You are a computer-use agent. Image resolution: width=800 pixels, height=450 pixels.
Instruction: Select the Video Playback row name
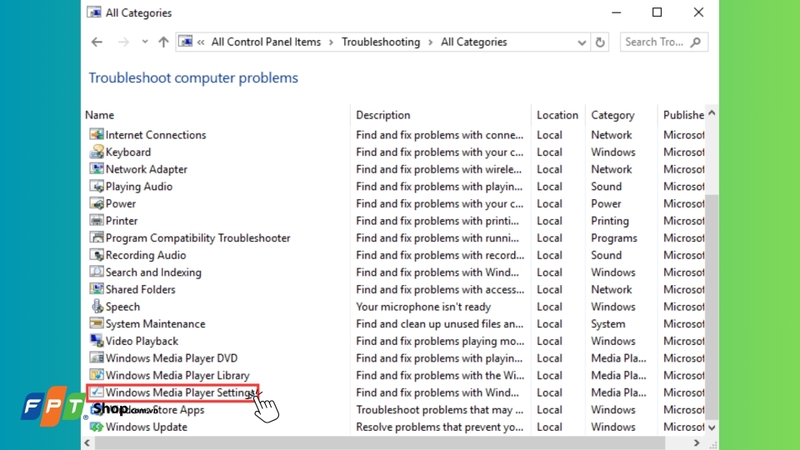point(142,341)
